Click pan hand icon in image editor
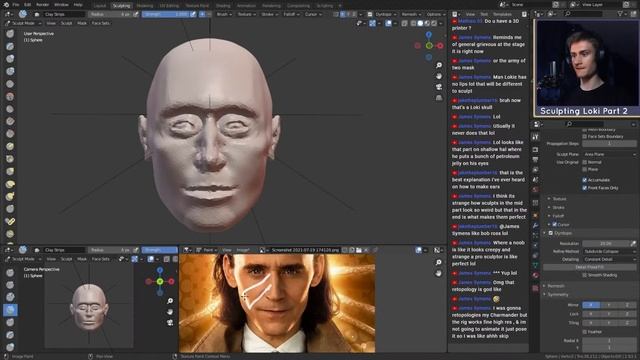 point(439,273)
